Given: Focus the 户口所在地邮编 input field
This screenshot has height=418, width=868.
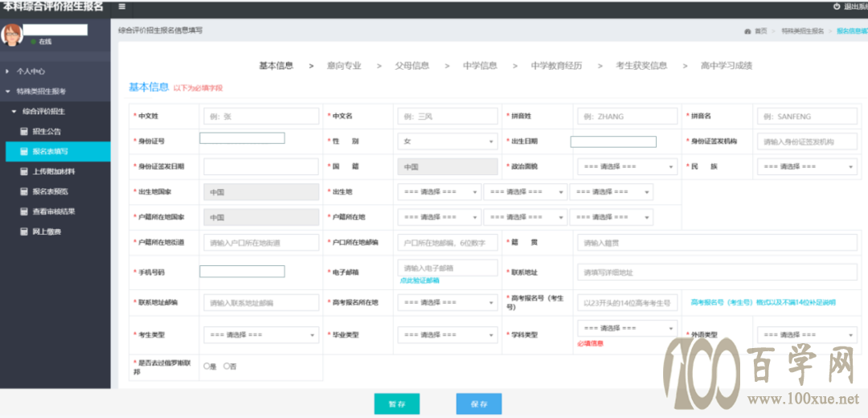Looking at the screenshot, I should point(448,243).
